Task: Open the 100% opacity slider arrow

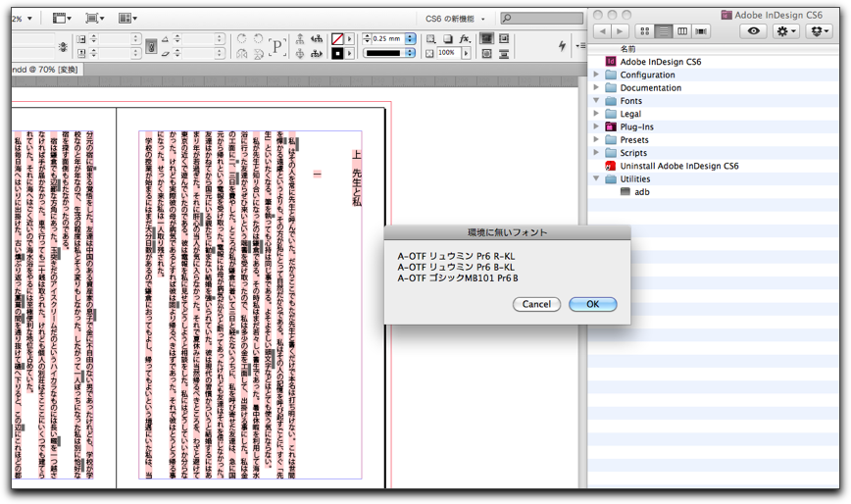Action: (x=466, y=53)
